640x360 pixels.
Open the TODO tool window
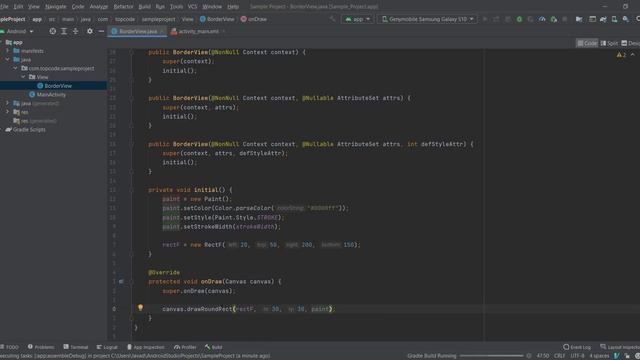pos(9,347)
